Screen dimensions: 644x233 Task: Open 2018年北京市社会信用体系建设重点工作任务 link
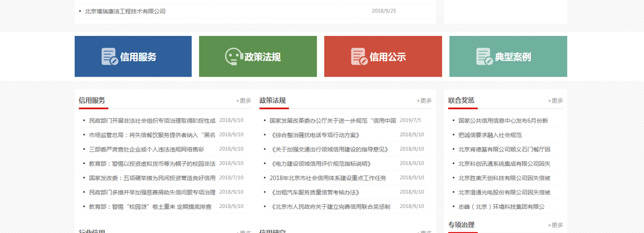tap(328, 178)
